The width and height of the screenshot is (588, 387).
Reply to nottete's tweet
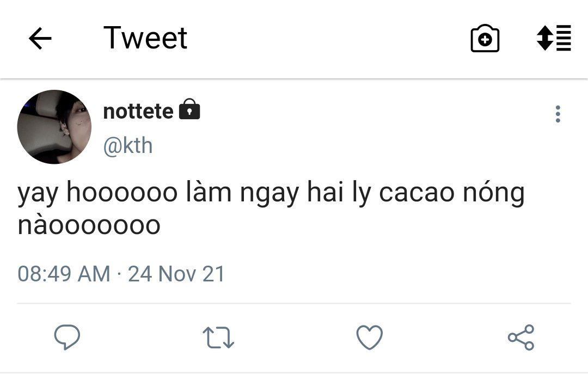pos(67,337)
